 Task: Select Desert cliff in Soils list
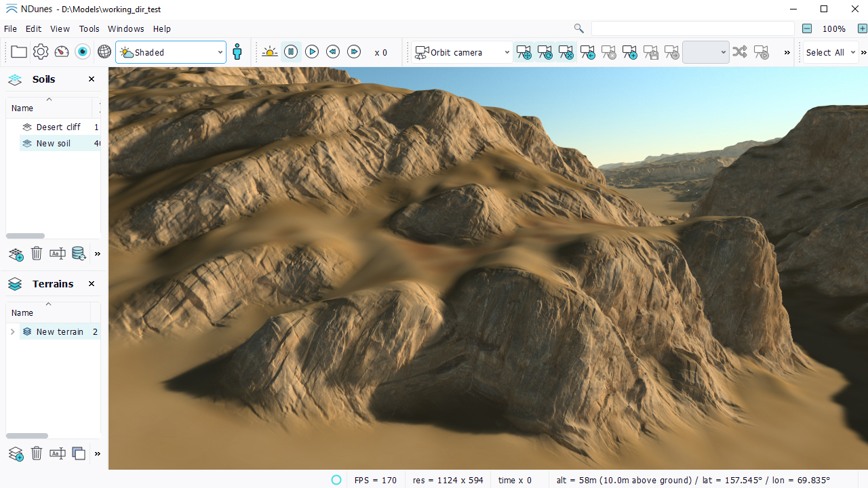click(58, 127)
